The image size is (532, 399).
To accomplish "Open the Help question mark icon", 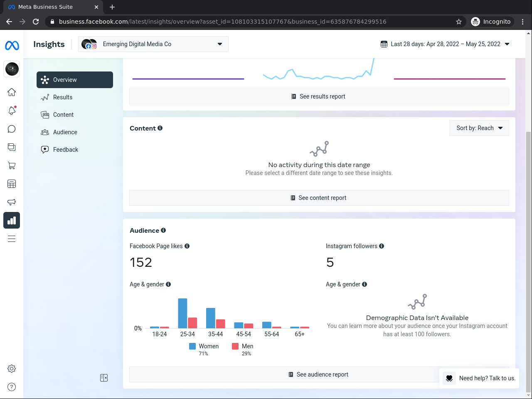I will coord(12,387).
